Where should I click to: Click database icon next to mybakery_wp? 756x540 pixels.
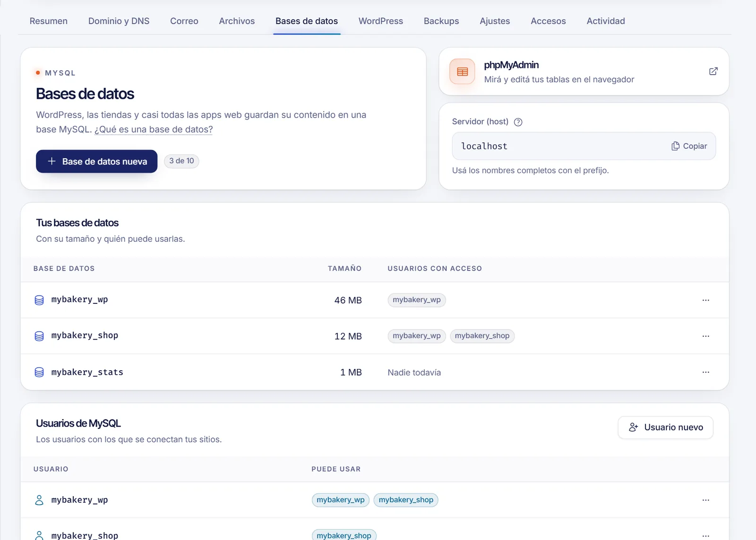pyautogui.click(x=39, y=300)
